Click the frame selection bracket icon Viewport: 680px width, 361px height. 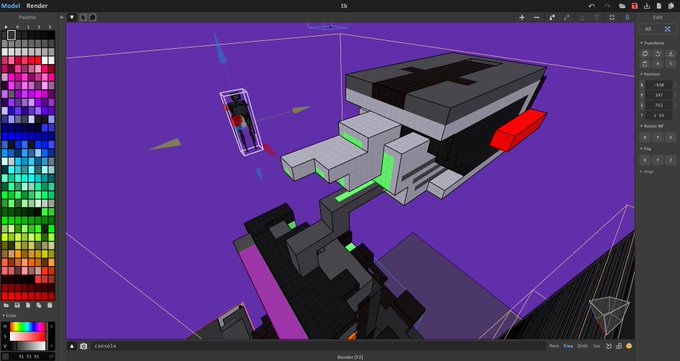(612, 17)
